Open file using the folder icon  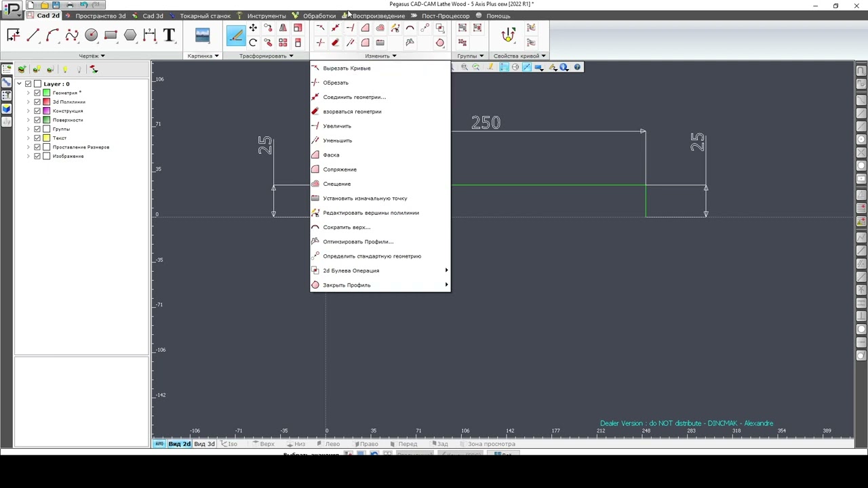click(44, 5)
